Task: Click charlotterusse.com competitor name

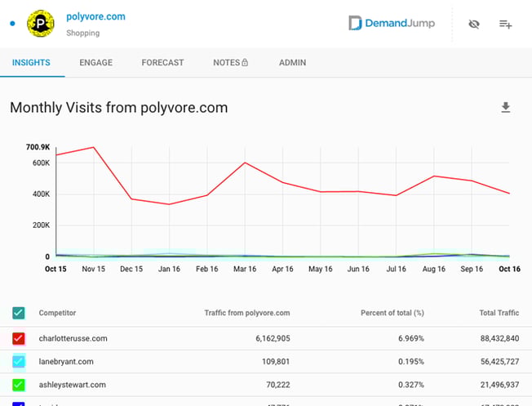Action: (73, 338)
